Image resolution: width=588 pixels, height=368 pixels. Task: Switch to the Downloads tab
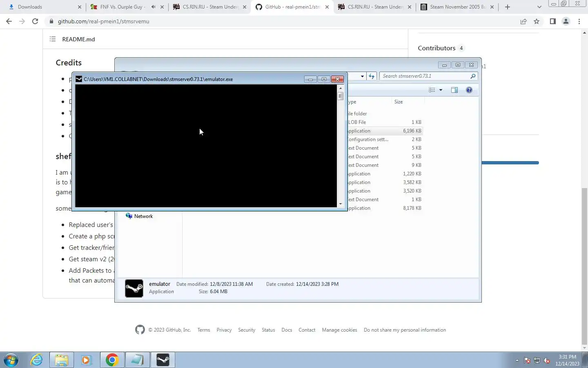click(x=44, y=7)
